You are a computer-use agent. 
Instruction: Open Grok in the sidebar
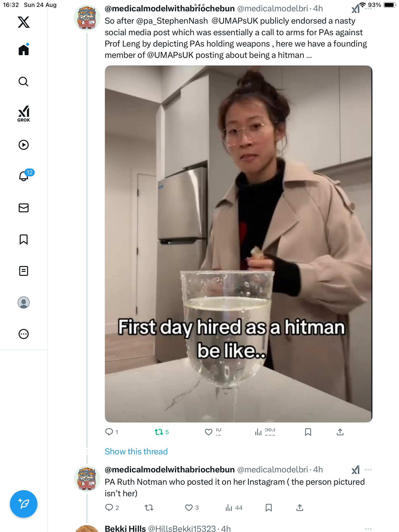click(24, 114)
